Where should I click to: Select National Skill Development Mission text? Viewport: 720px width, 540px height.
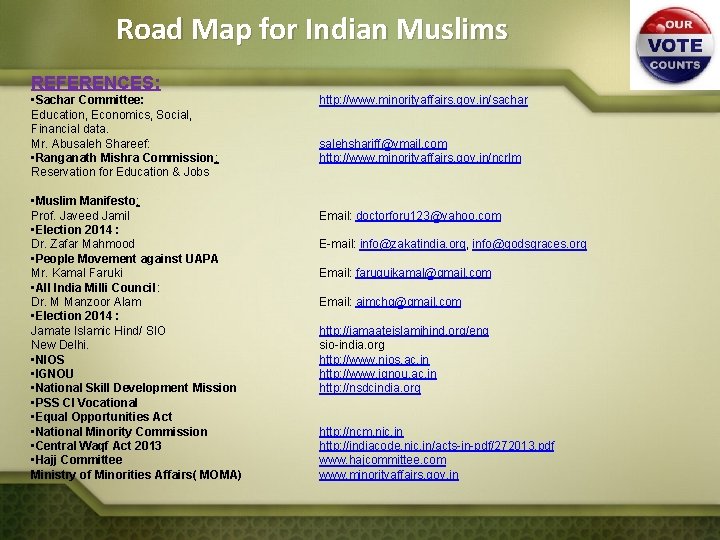133,388
